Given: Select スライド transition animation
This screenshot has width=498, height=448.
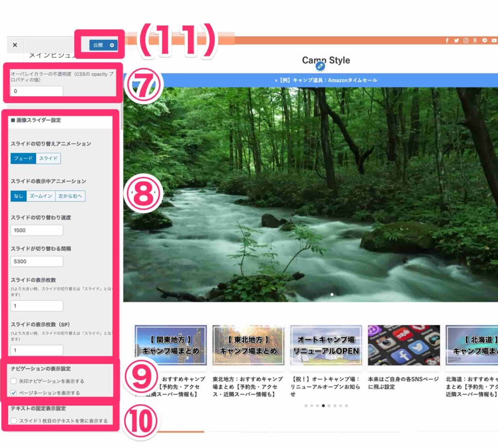Looking at the screenshot, I should point(48,158).
